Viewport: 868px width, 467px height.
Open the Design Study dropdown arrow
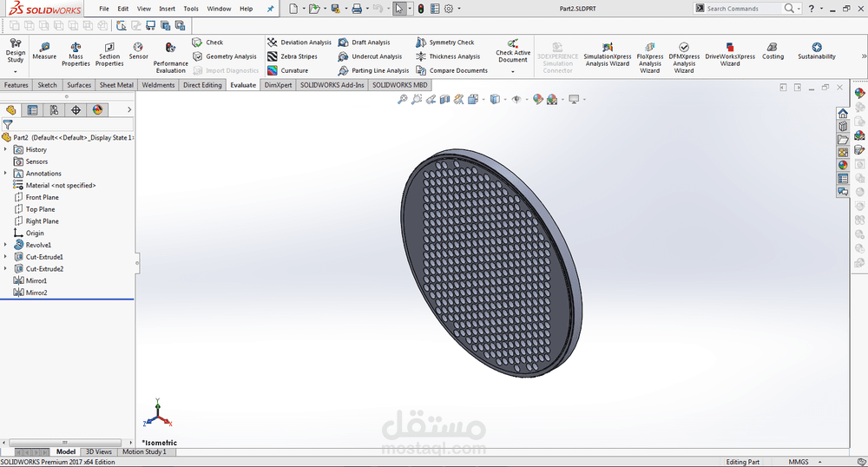coord(16,70)
